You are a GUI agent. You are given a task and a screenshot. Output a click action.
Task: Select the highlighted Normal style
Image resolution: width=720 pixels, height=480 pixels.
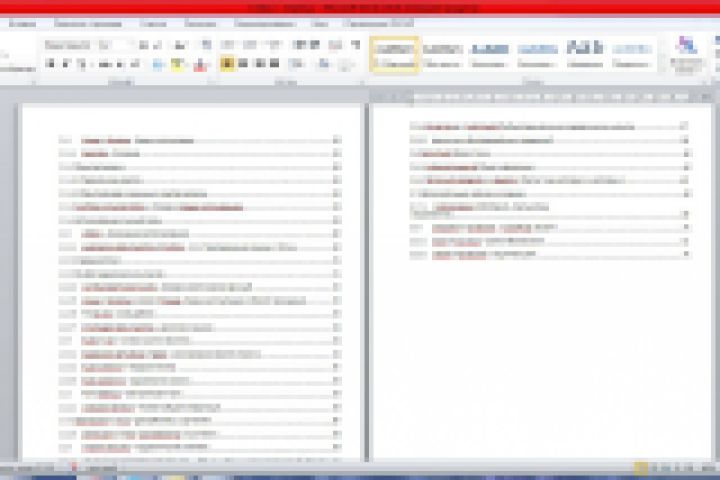394,55
